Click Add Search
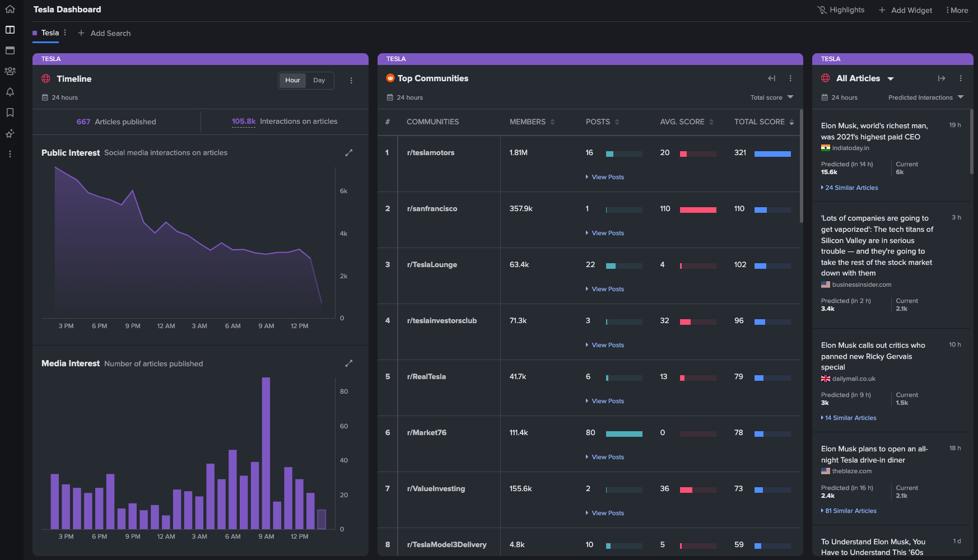Screen dimensions: 978x560 tap(104, 33)
